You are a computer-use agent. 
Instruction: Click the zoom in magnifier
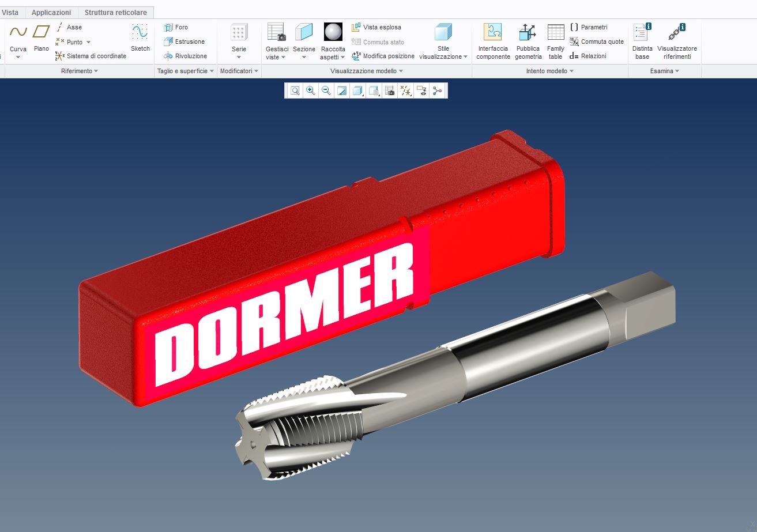pos(310,90)
